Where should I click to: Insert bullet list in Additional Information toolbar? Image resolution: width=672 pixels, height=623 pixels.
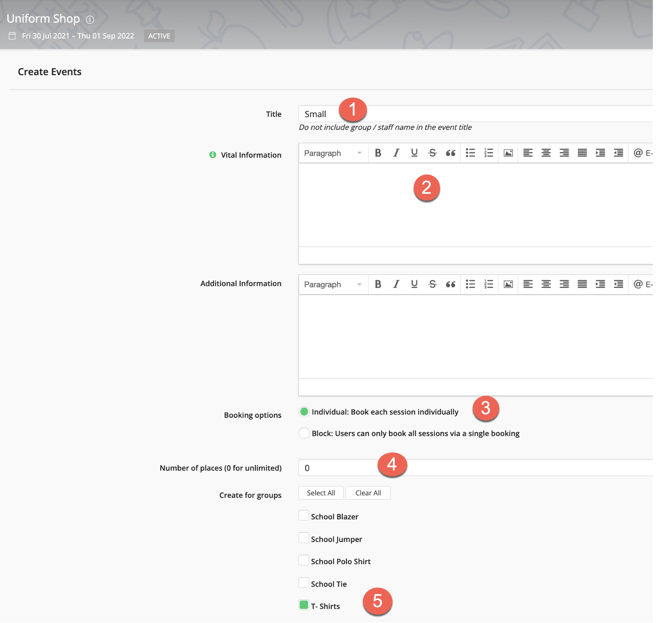(x=470, y=284)
